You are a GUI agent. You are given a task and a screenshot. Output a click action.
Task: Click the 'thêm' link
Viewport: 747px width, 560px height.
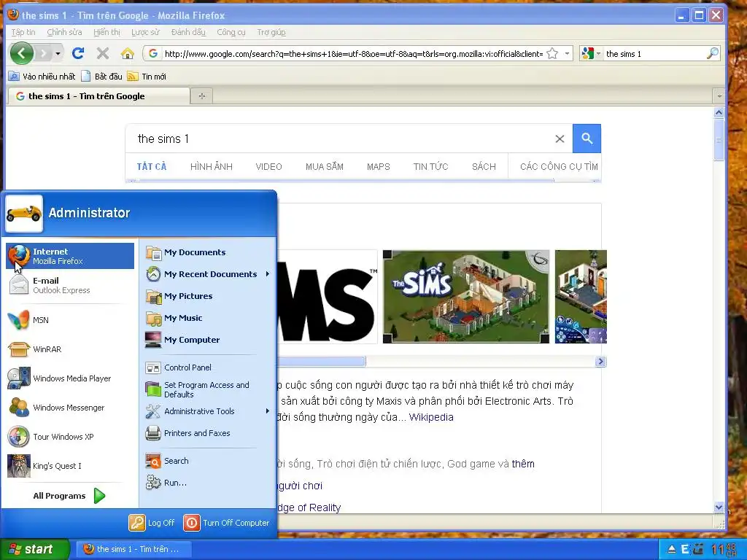pyautogui.click(x=523, y=464)
